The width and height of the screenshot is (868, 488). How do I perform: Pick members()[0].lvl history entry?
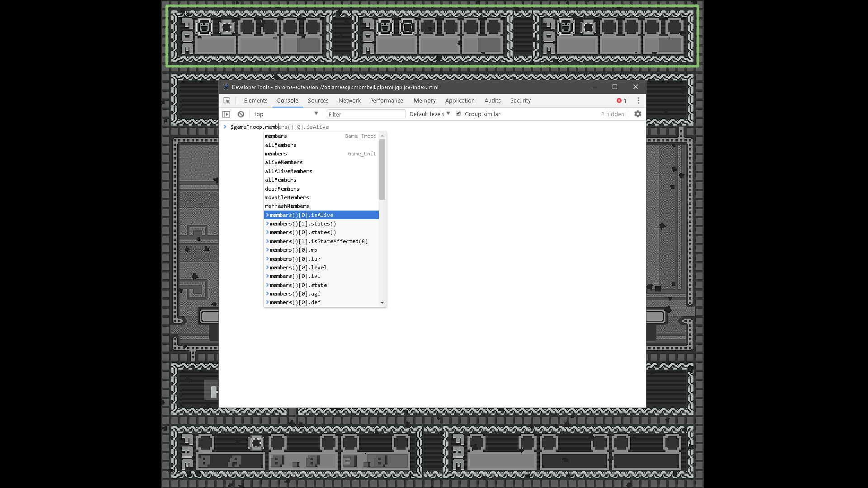(x=321, y=276)
